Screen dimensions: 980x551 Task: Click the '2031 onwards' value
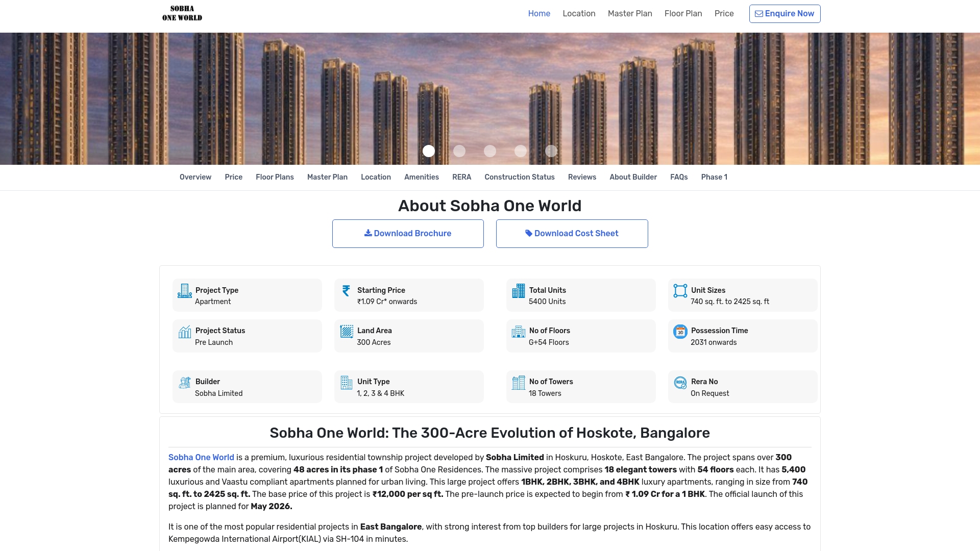[x=714, y=342]
